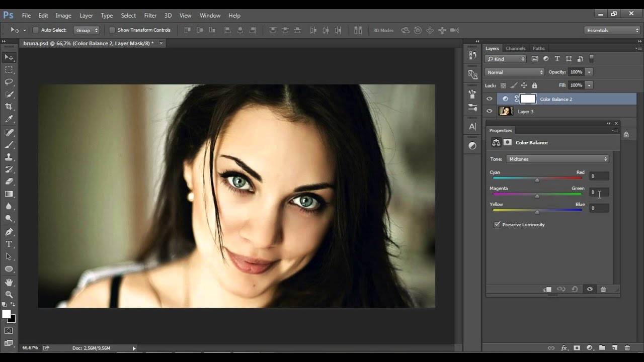The width and height of the screenshot is (644, 362).
Task: Select the Crop tool
Action: [x=9, y=107]
